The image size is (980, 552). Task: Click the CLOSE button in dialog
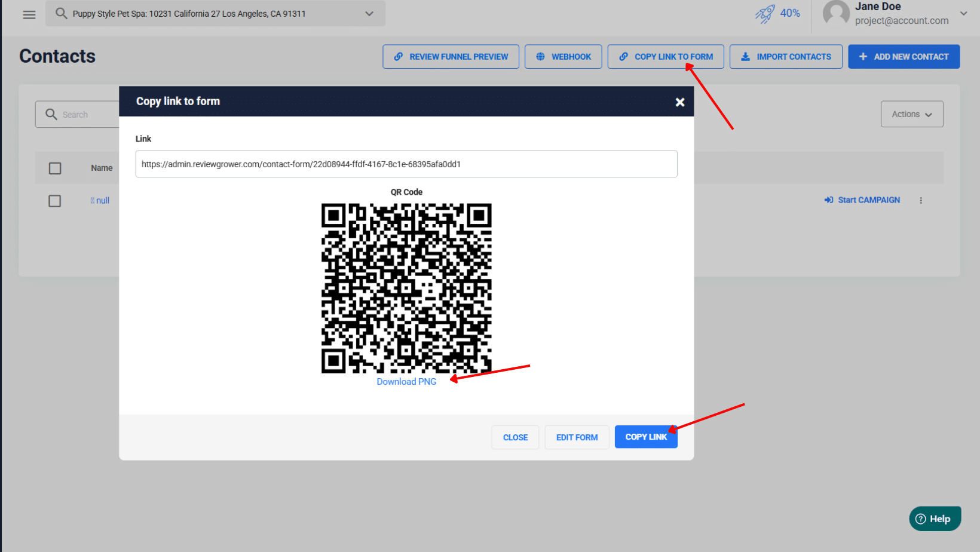click(x=515, y=437)
